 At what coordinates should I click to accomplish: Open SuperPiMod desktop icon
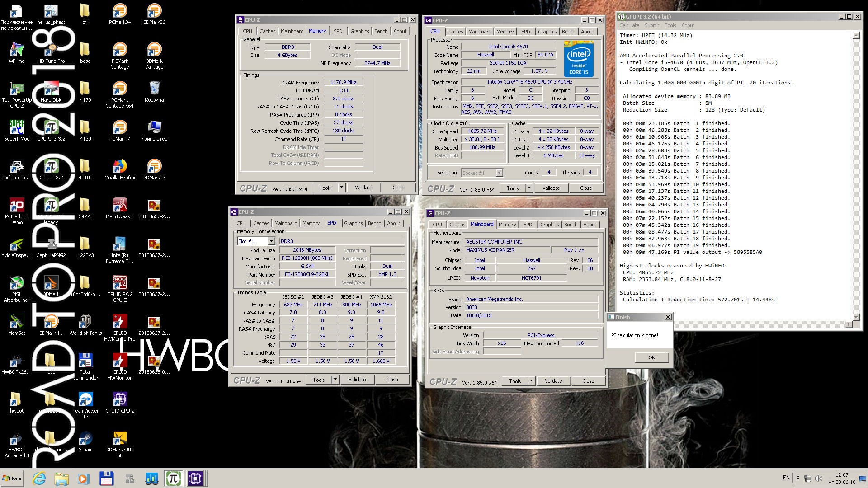pos(17,131)
